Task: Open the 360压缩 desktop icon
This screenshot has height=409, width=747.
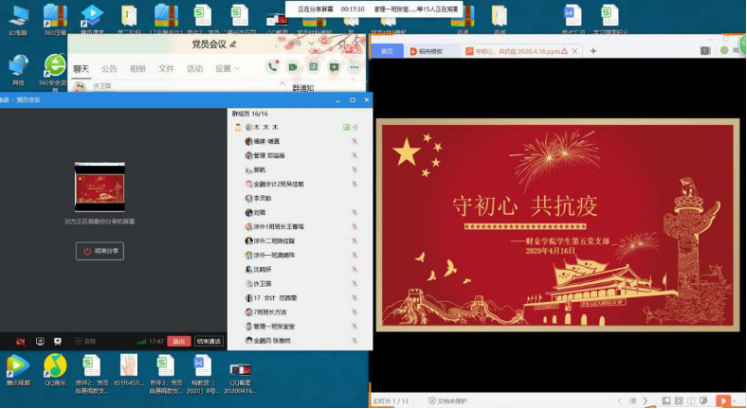Action: (55, 19)
